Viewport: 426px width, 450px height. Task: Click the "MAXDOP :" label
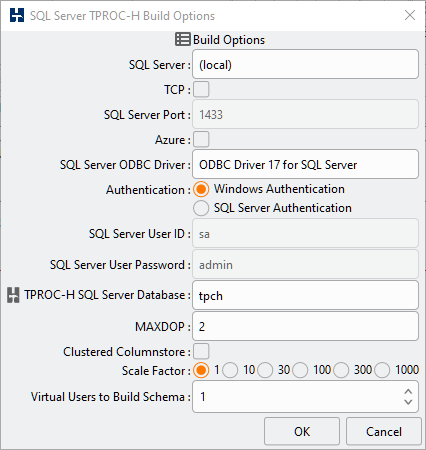163,327
